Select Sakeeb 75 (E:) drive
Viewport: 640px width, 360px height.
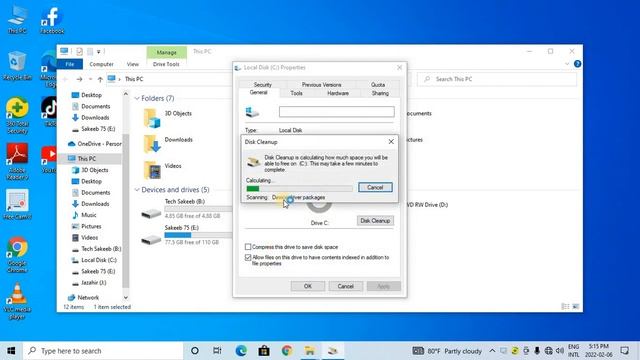(x=186, y=234)
